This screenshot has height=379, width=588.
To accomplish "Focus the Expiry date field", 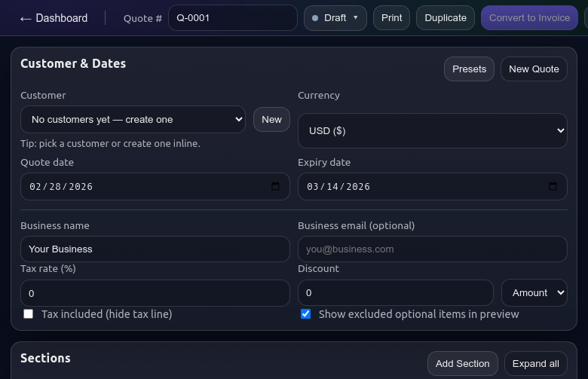I will [433, 186].
